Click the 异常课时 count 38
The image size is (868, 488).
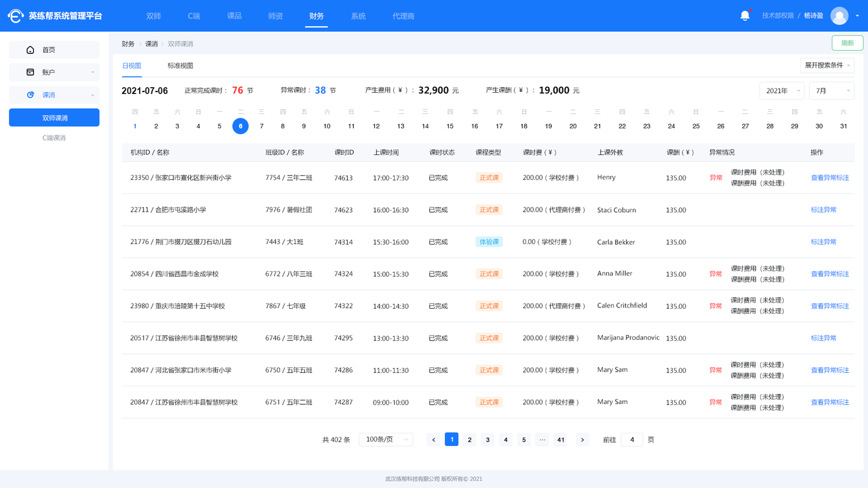320,90
